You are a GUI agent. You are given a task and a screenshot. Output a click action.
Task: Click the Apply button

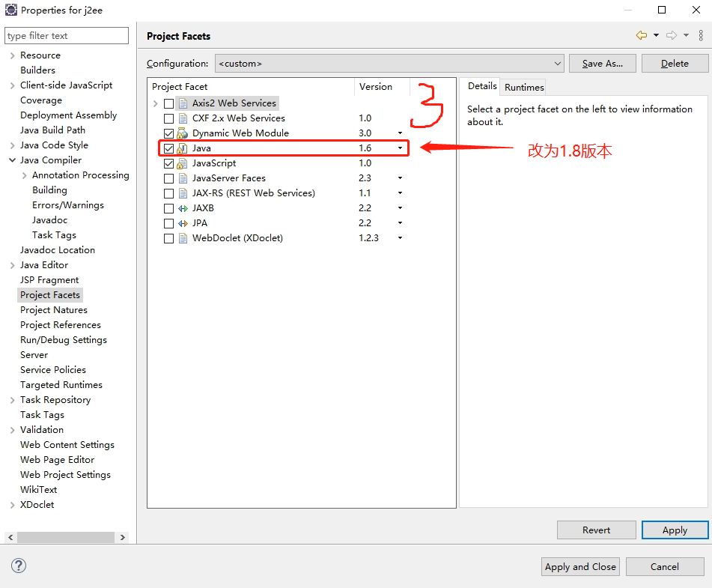(675, 530)
